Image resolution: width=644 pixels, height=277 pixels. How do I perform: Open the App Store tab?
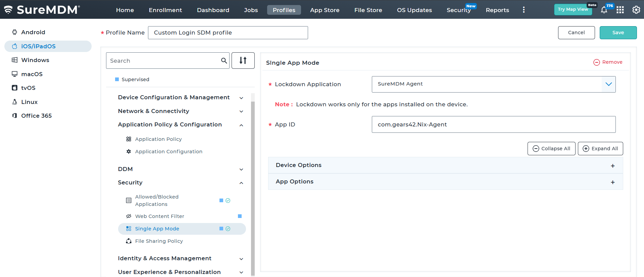click(x=325, y=10)
